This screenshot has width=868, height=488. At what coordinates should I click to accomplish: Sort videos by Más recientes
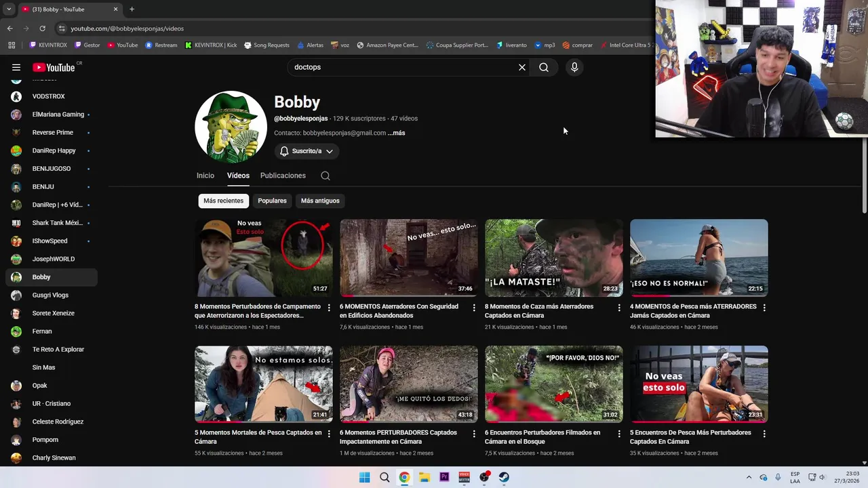(x=223, y=201)
